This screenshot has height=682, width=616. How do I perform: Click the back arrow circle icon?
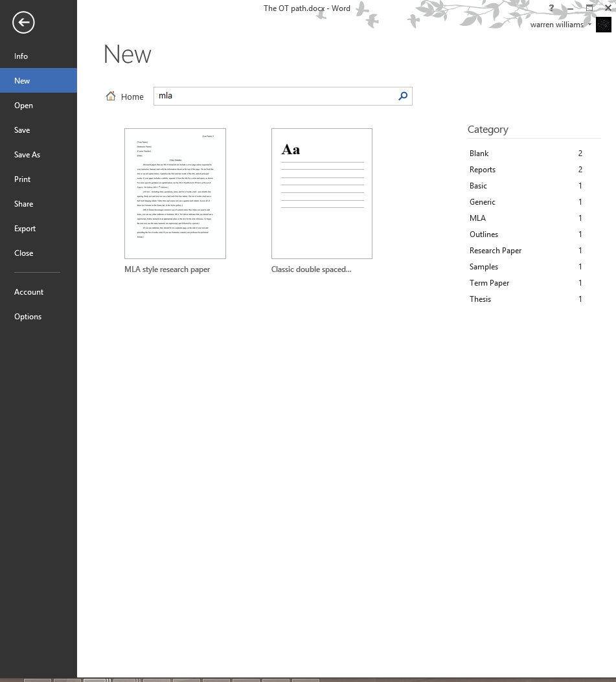pyautogui.click(x=23, y=23)
